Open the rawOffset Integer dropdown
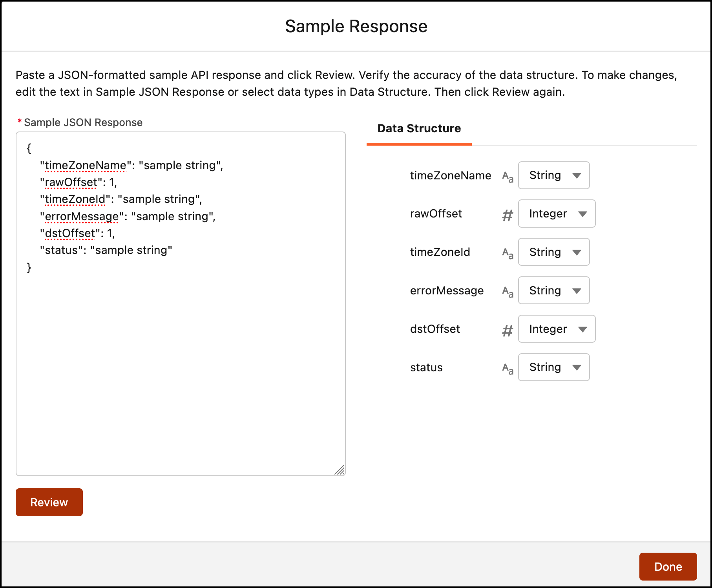Image resolution: width=712 pixels, height=588 pixels. pyautogui.click(x=556, y=214)
